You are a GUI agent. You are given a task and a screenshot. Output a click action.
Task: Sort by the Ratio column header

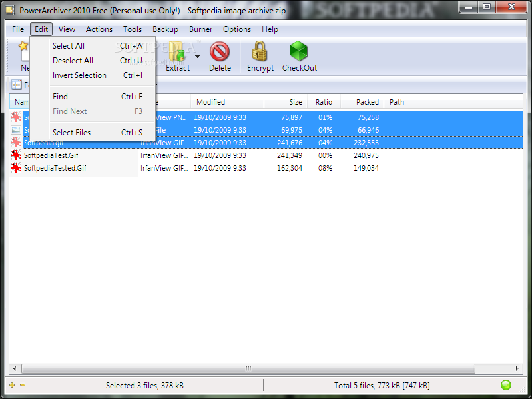pyautogui.click(x=324, y=102)
